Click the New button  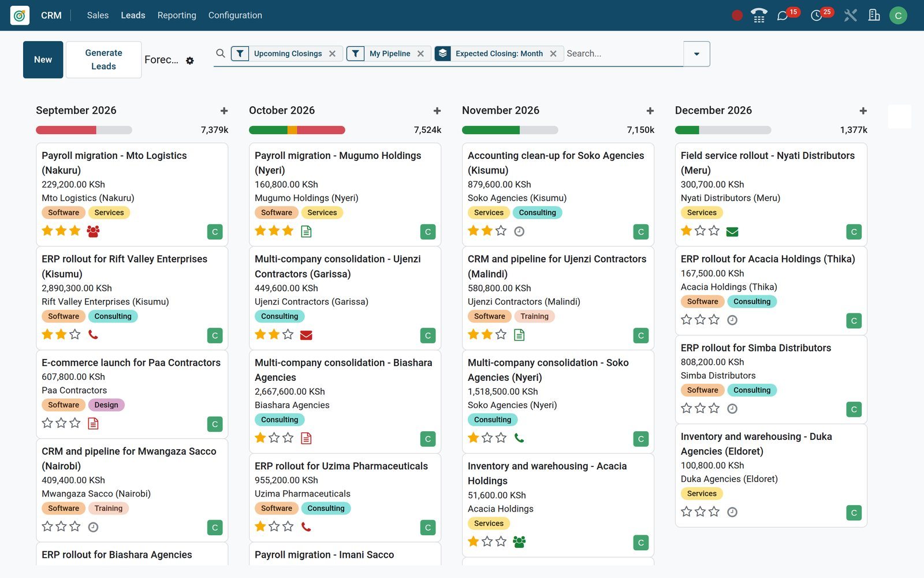(43, 60)
